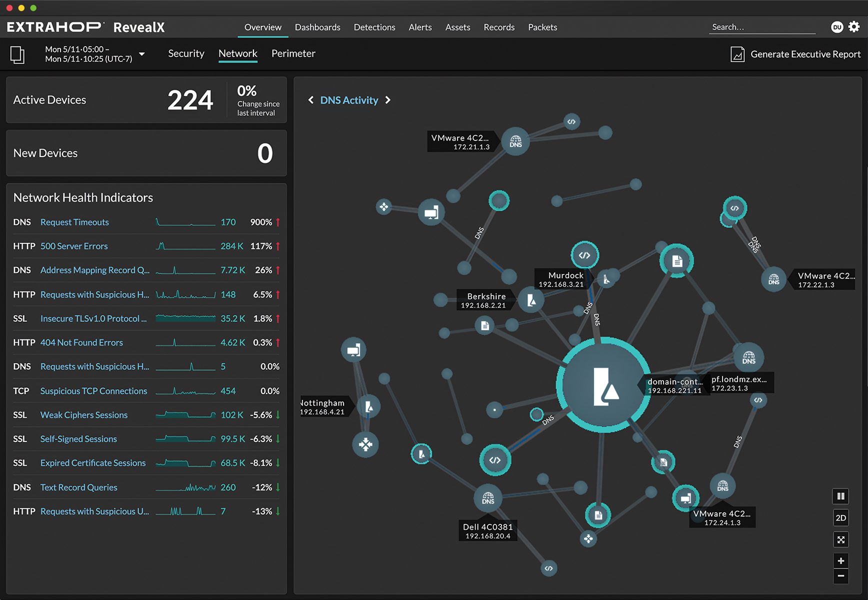Click the Generate Executive Report button
The image size is (868, 600).
coord(796,54)
